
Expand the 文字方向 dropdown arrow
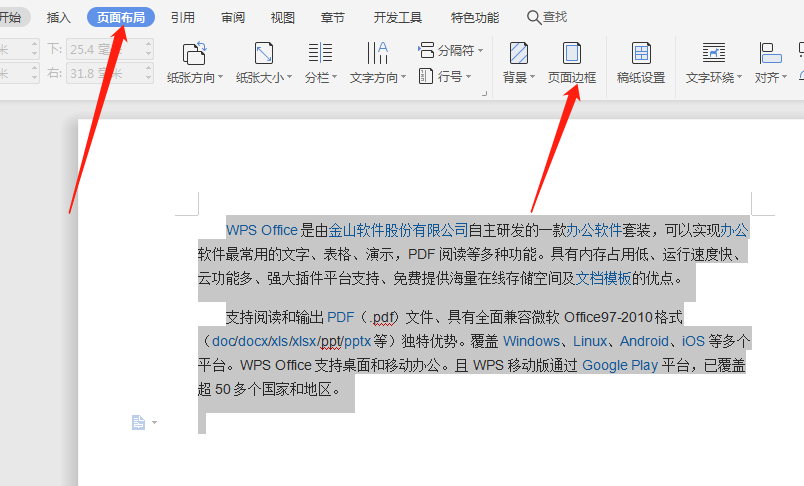(404, 77)
